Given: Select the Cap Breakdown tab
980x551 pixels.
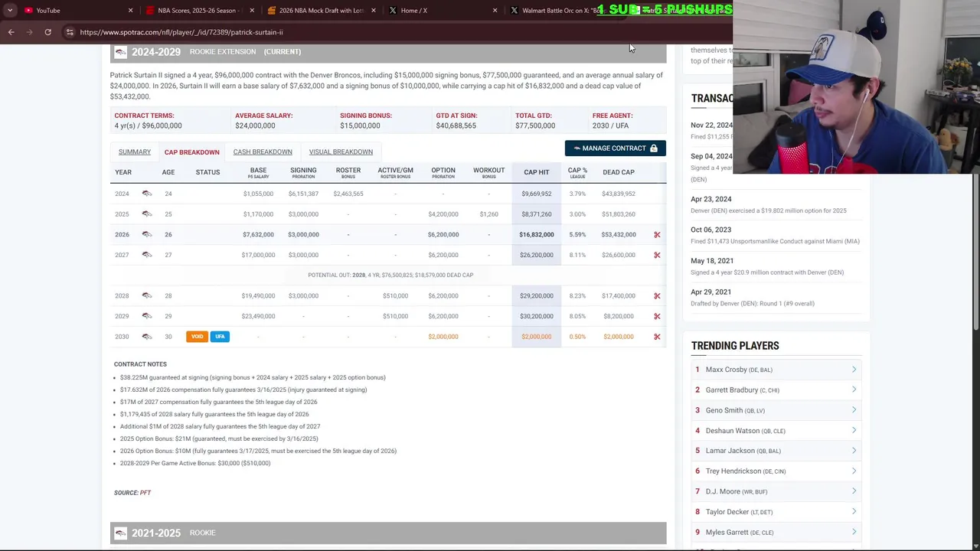Looking at the screenshot, I should pos(191,152).
